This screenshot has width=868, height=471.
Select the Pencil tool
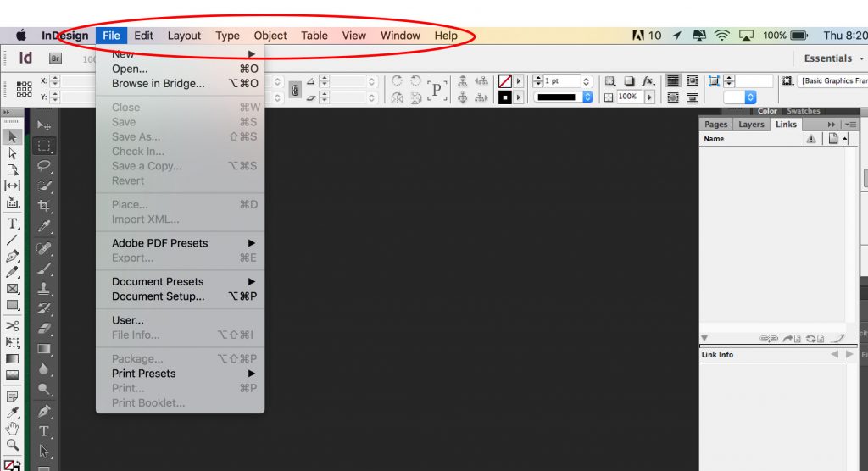[x=12, y=272]
